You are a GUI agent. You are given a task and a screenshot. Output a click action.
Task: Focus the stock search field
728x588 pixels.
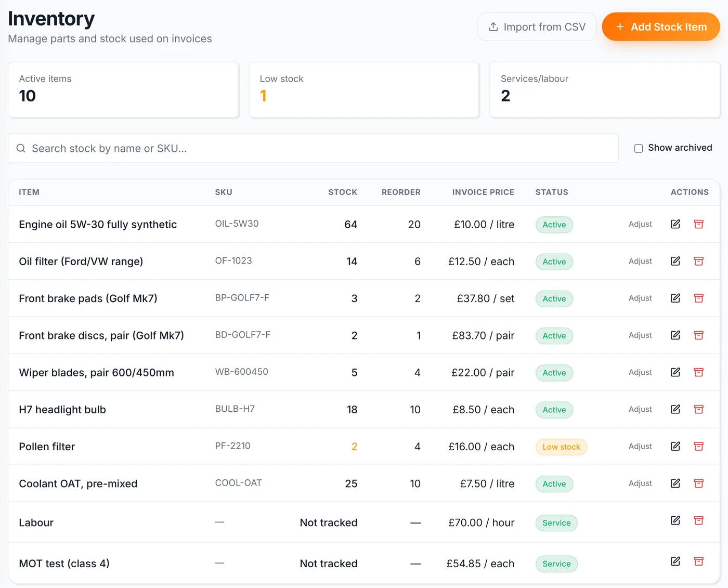tap(313, 148)
